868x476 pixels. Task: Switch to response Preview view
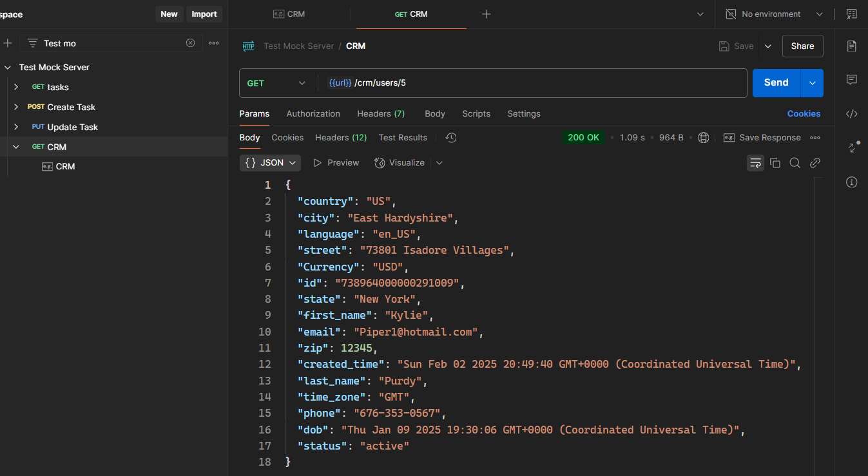336,163
